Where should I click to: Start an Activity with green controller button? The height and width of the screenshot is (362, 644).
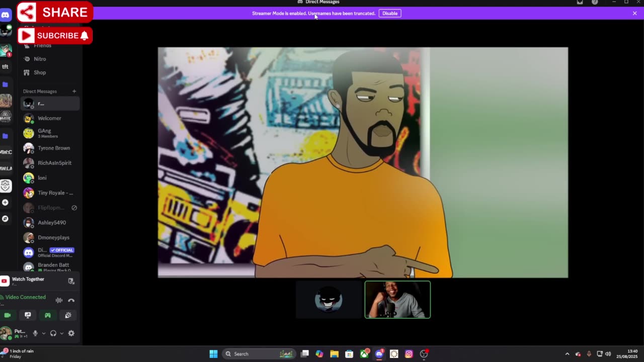click(48, 315)
